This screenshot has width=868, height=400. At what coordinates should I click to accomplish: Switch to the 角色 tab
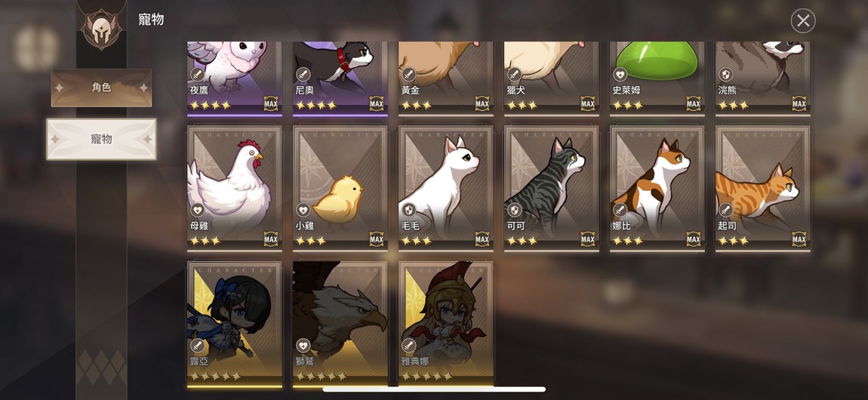point(101,88)
